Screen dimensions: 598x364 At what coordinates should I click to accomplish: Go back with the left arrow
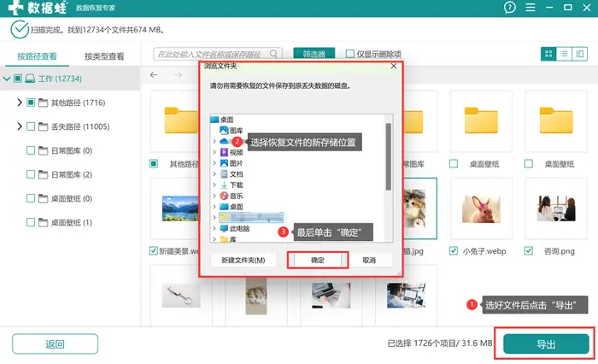[x=154, y=75]
